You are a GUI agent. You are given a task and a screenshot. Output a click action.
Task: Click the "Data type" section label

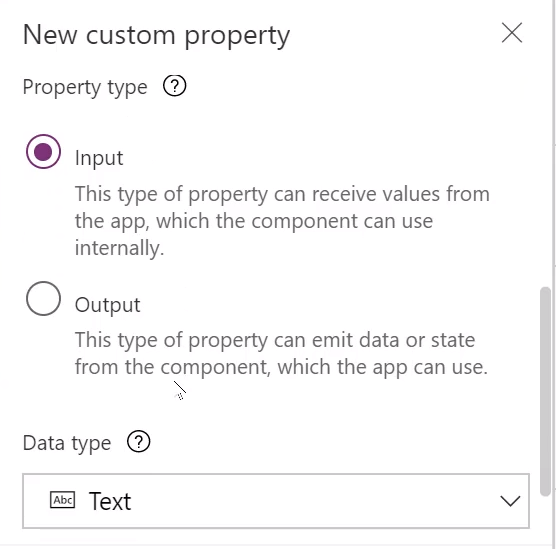point(67,443)
